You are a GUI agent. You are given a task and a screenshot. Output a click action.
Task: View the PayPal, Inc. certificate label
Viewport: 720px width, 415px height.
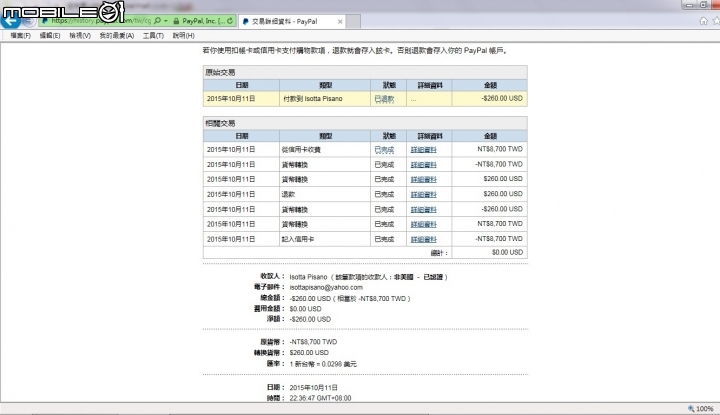(x=203, y=21)
